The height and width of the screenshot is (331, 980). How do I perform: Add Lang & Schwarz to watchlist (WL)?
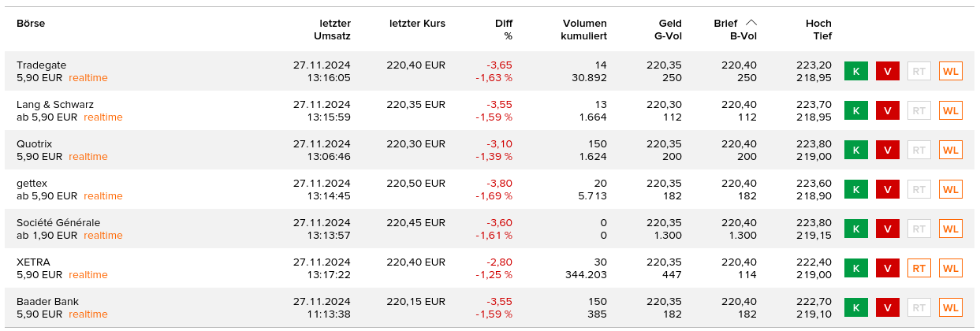pos(951,111)
